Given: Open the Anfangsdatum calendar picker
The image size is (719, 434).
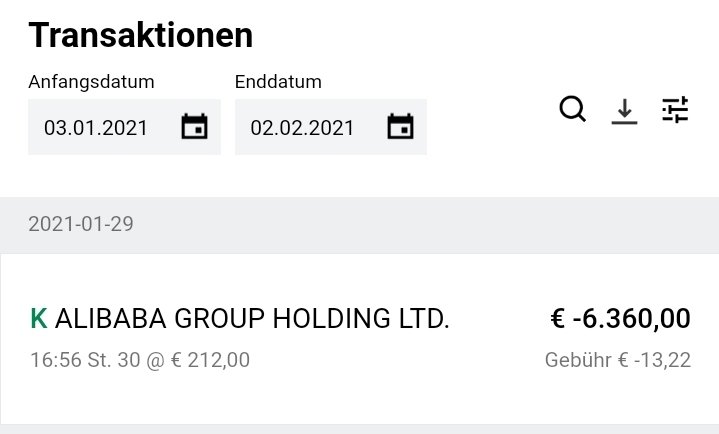Looking at the screenshot, I should 194,127.
